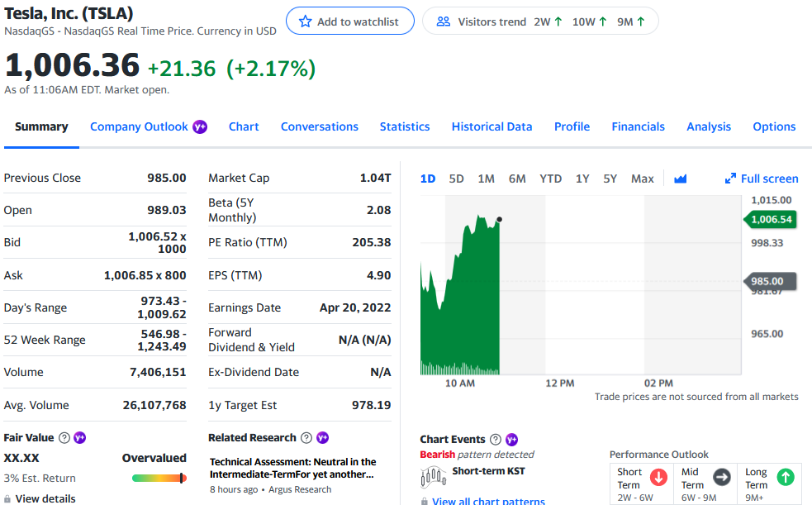The image size is (812, 505).
Task: Click the 10W up arrow in Visitors trend
Action: (603, 21)
